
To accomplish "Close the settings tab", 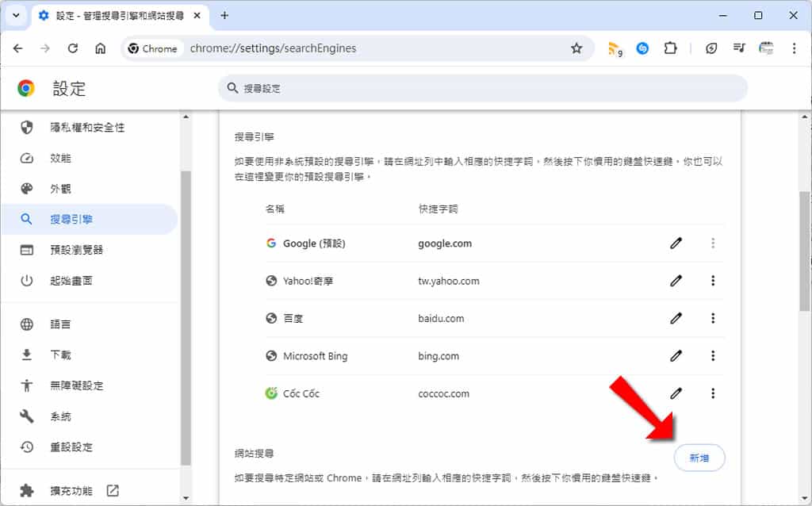I will 197,16.
